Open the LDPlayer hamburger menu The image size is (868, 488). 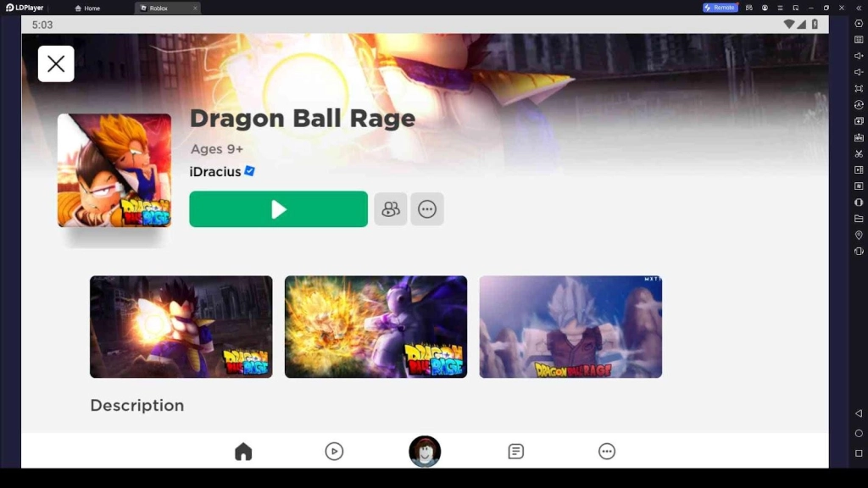pos(780,8)
